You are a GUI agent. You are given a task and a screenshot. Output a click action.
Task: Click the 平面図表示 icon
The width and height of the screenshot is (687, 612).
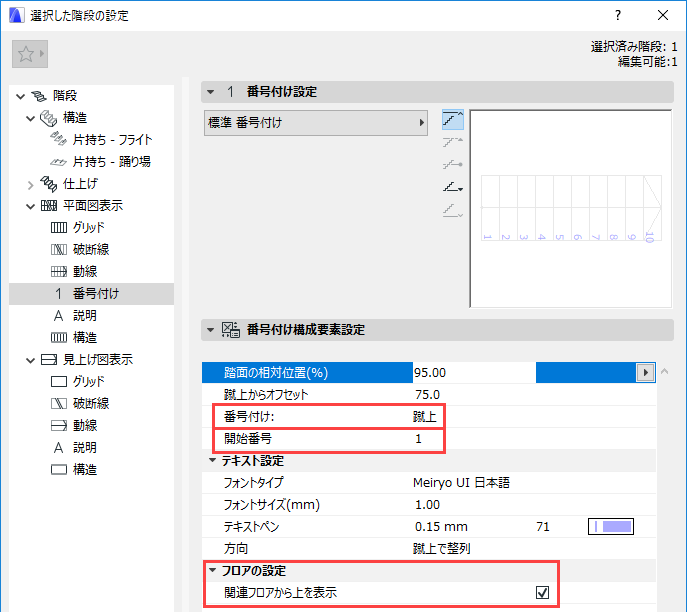tap(49, 205)
